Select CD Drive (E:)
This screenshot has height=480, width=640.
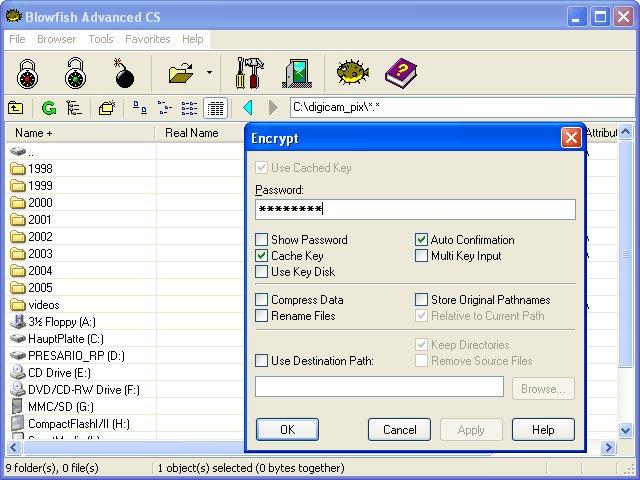[50, 373]
